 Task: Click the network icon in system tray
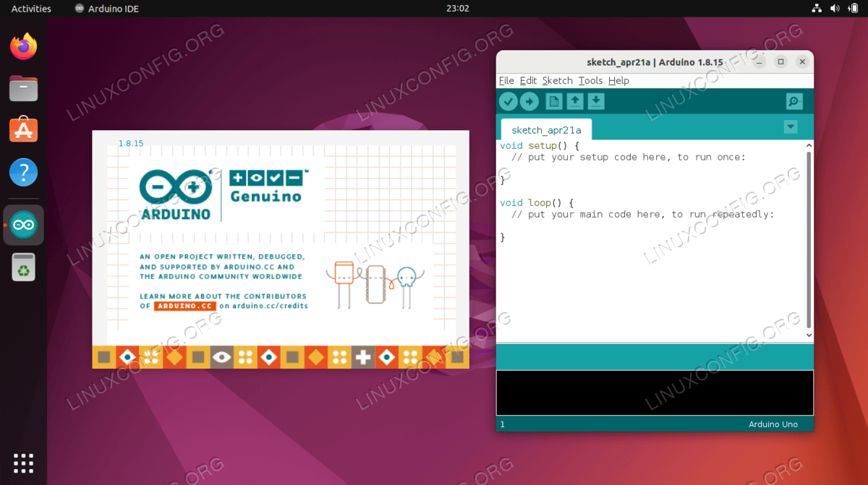(x=817, y=9)
